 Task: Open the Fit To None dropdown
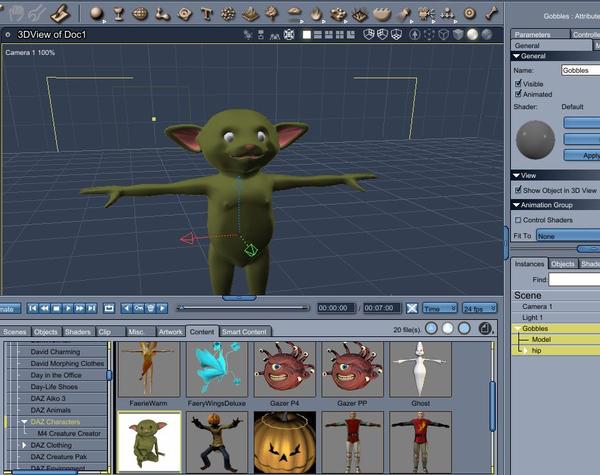568,236
